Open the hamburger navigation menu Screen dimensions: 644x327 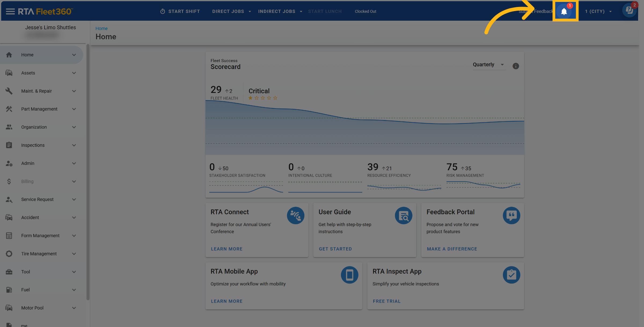click(x=10, y=11)
